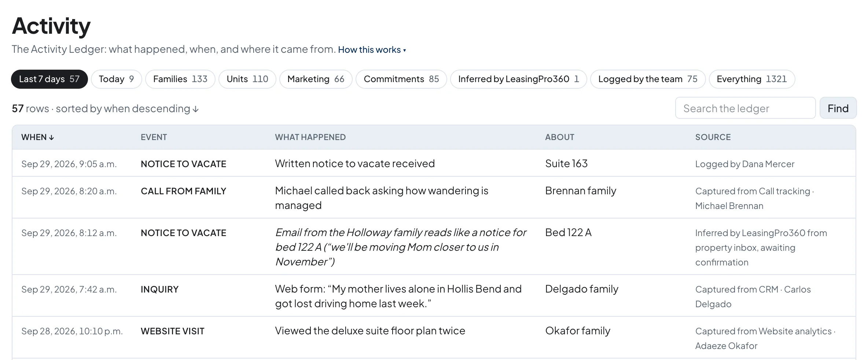Click the Search the ledger field
This screenshot has height=360, width=868.
coord(745,108)
